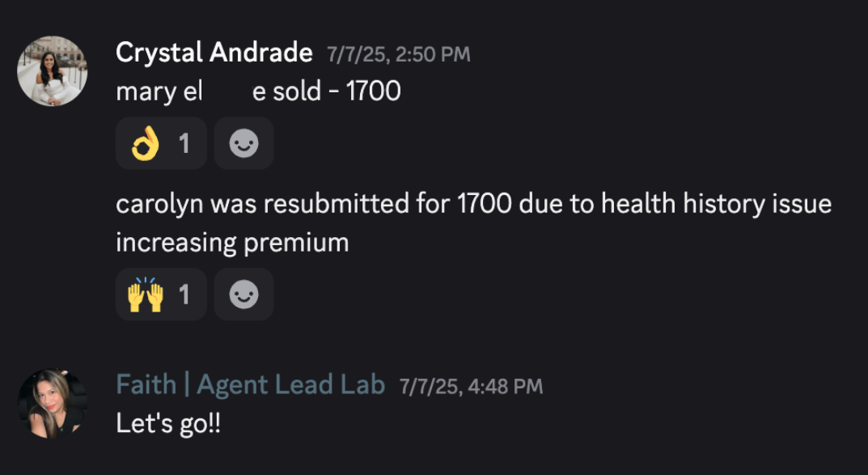Click the count 1 on OK hand reaction

(x=184, y=144)
